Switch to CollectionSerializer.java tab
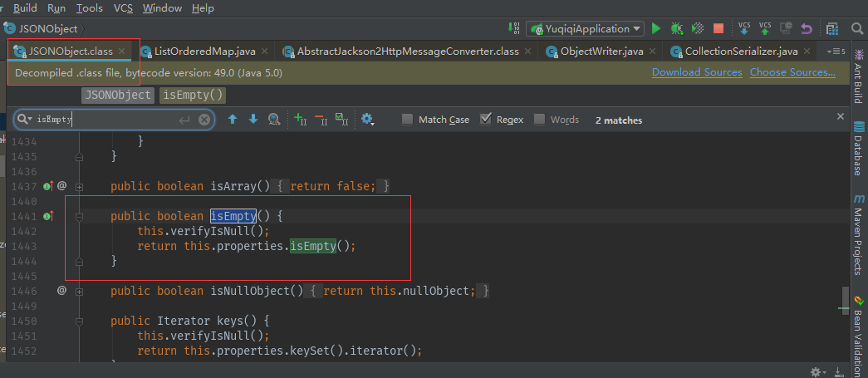868x378 pixels. (x=741, y=52)
